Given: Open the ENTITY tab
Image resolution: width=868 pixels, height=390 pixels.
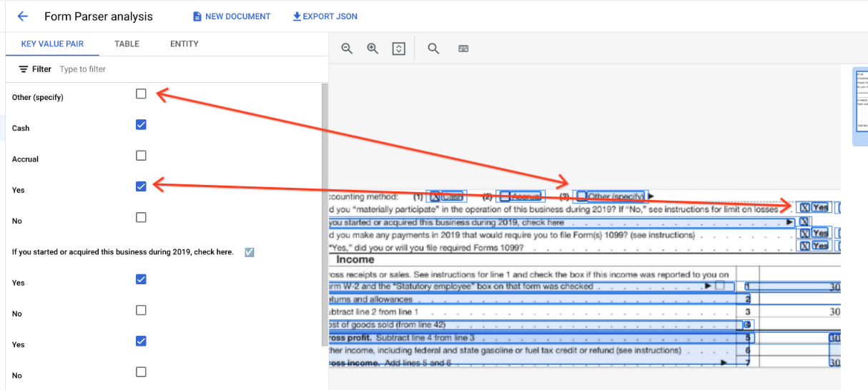Looking at the screenshot, I should coord(184,44).
